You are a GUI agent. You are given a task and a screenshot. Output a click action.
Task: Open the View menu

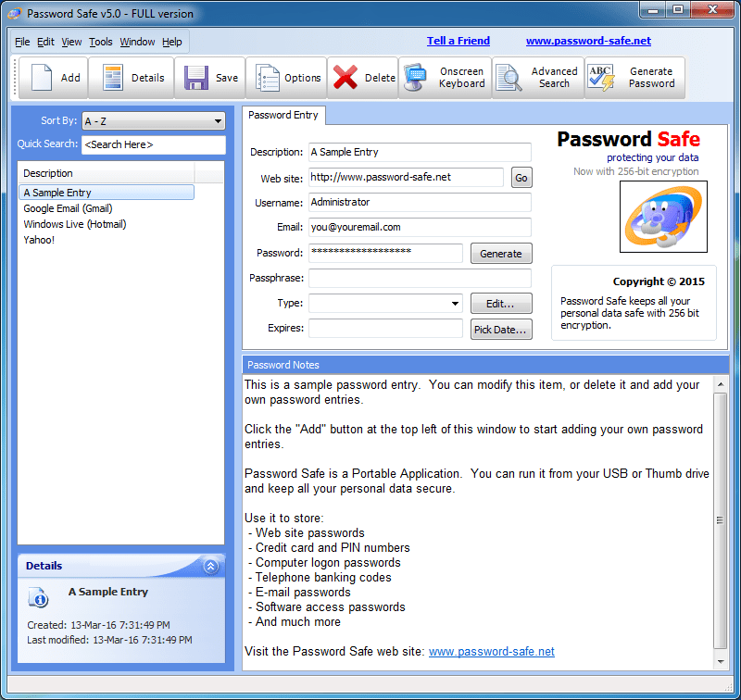click(71, 42)
